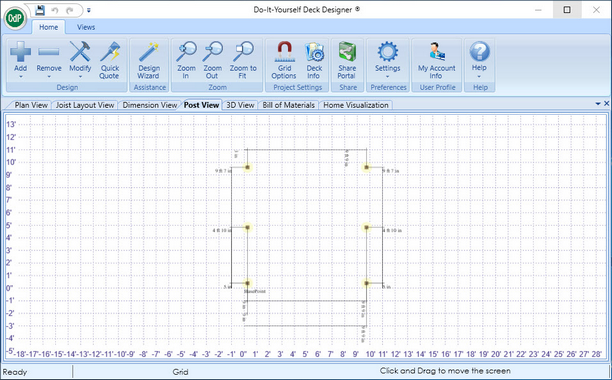This screenshot has width=612, height=380.
Task: Open the Bill of Materials tab
Action: (288, 105)
